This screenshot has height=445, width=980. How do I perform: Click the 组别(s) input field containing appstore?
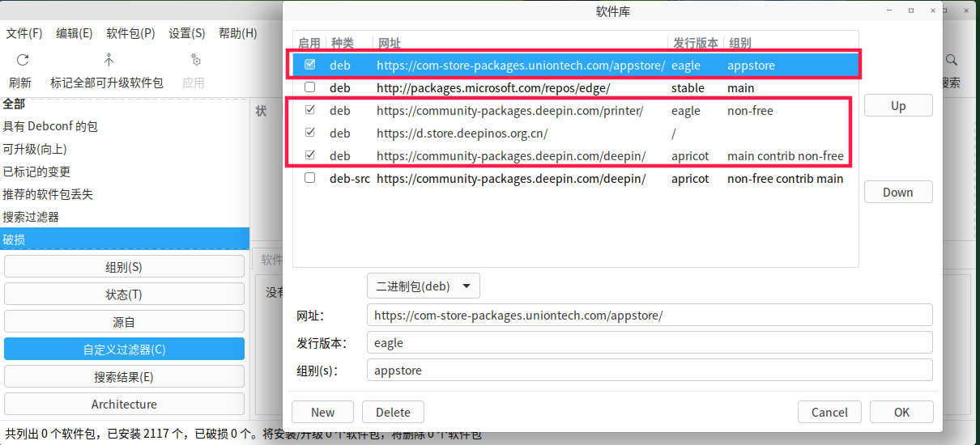pyautogui.click(x=650, y=370)
